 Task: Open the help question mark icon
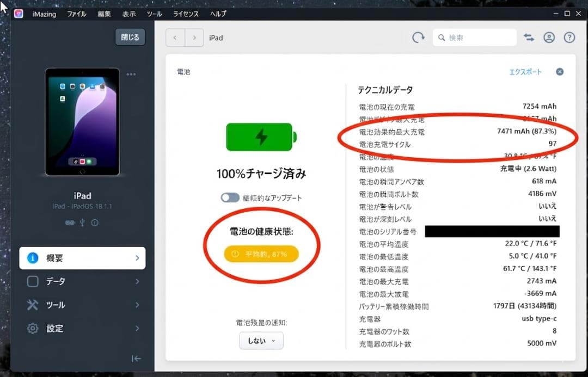569,38
